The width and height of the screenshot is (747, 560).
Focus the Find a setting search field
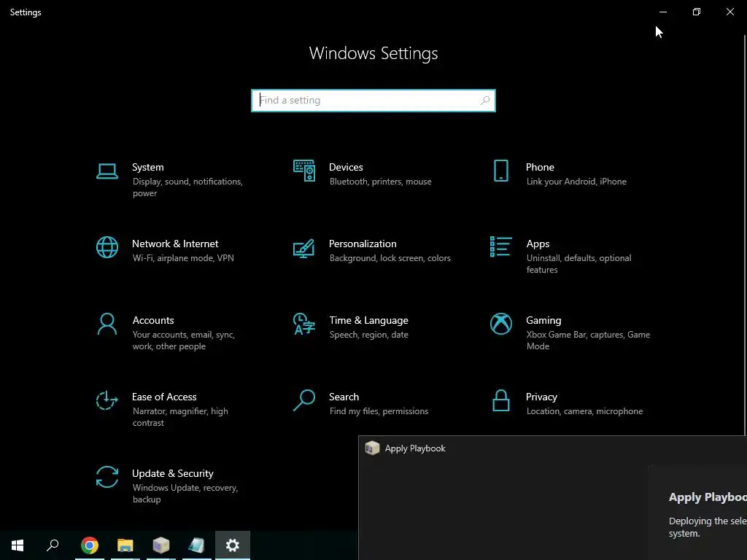click(x=373, y=101)
